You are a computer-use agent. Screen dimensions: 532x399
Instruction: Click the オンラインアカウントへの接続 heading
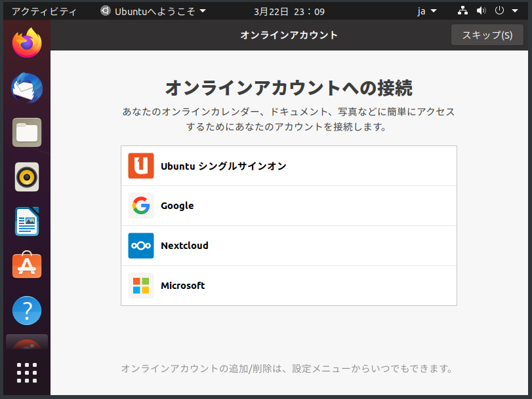pyautogui.click(x=289, y=88)
